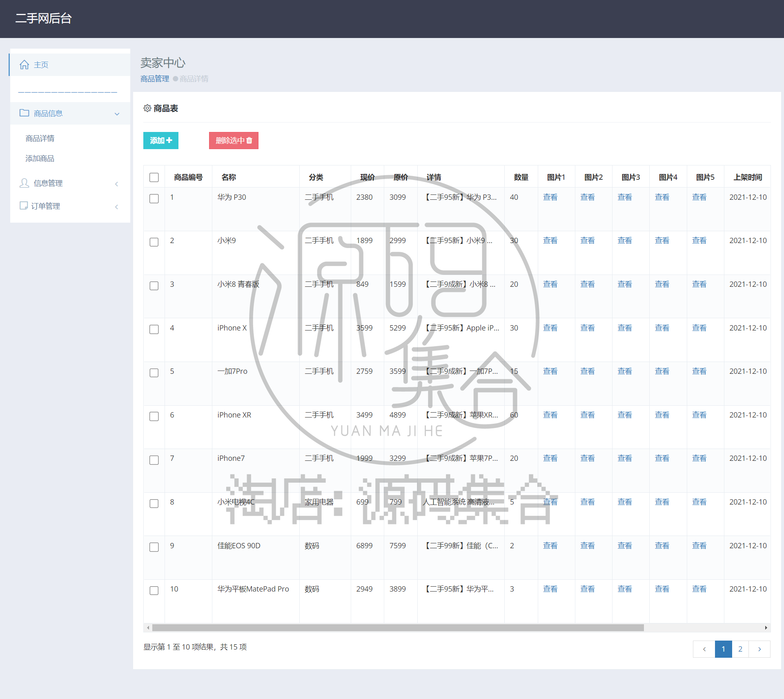Viewport: 784px width, 699px height.
Task: Click the 数量 column header
Action: (x=521, y=177)
